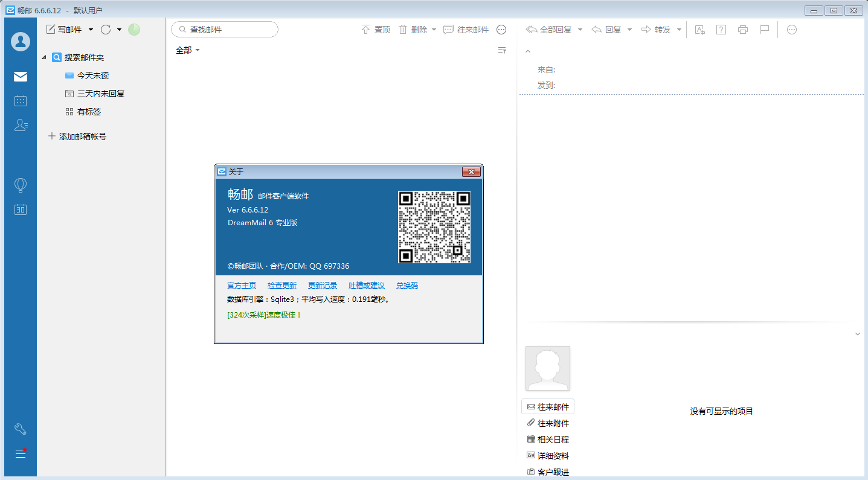Screen dimensions: 868x480
Task: Click 添加邮箱帐号 to add account
Action: [x=82, y=136]
